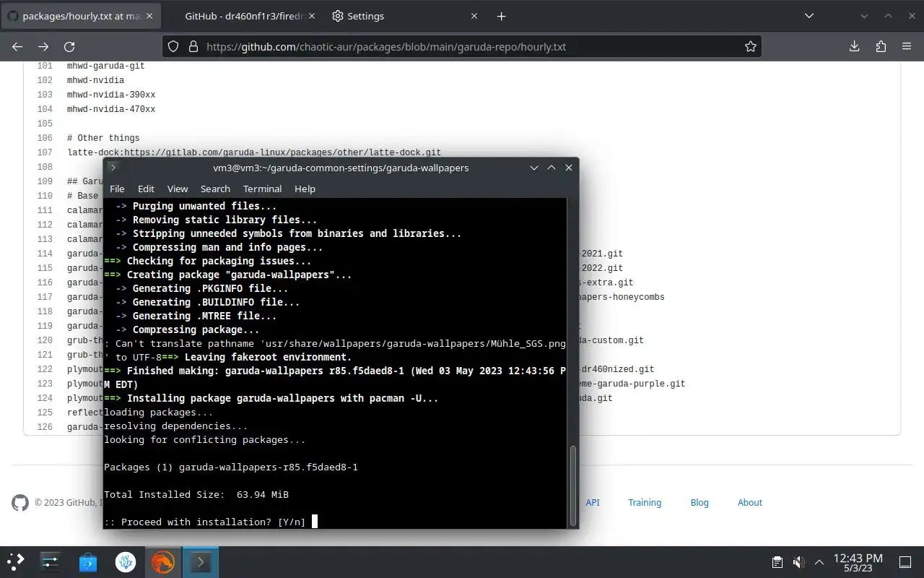Screen dimensions: 924x578
Task: Open the Blog footer link
Action: (x=699, y=502)
